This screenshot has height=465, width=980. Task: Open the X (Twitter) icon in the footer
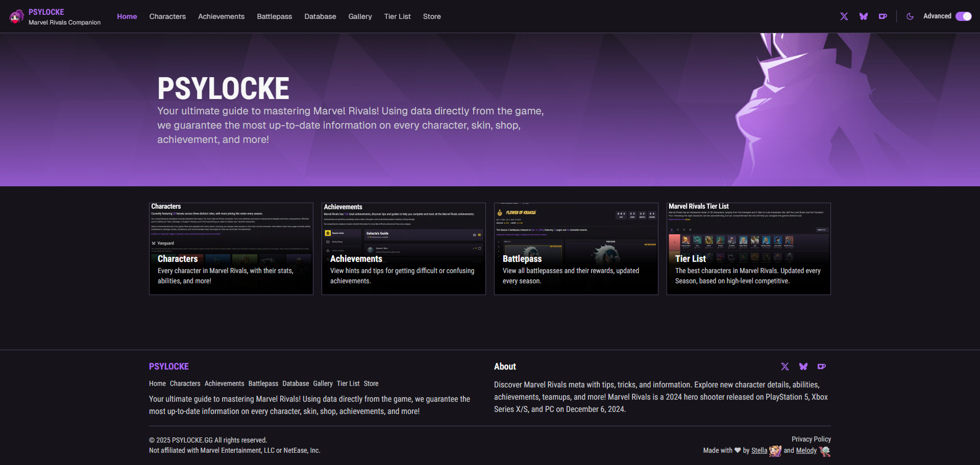(x=785, y=366)
